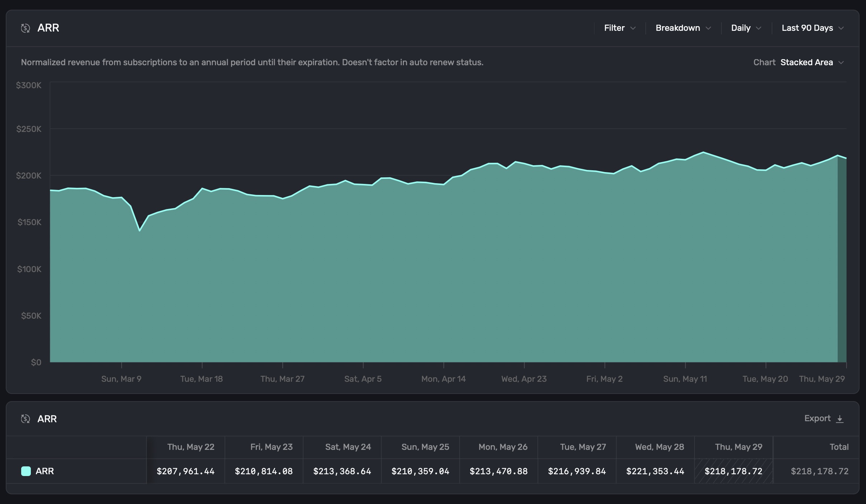866x504 pixels.
Task: Click the ARR legend color swatch
Action: click(x=26, y=471)
